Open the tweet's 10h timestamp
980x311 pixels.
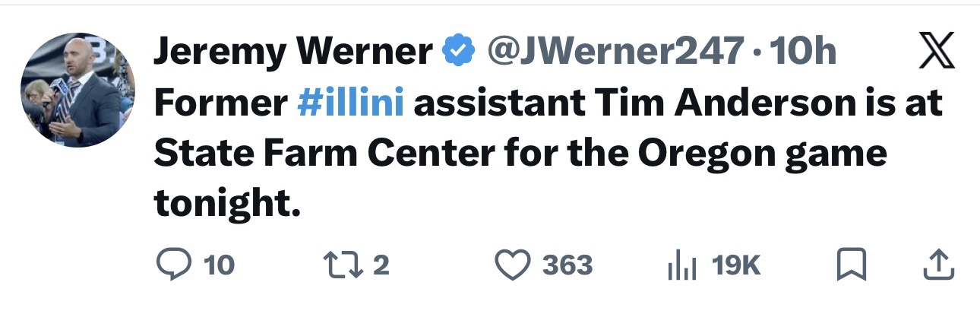coord(803,52)
